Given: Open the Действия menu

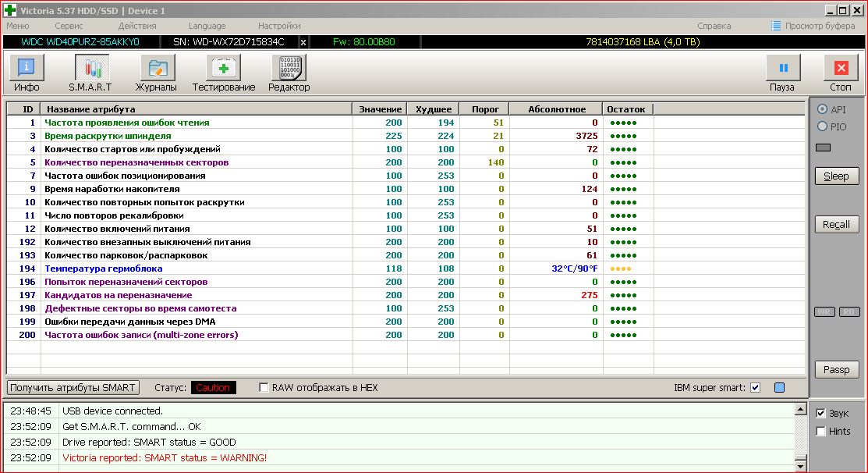Looking at the screenshot, I should click(x=137, y=26).
